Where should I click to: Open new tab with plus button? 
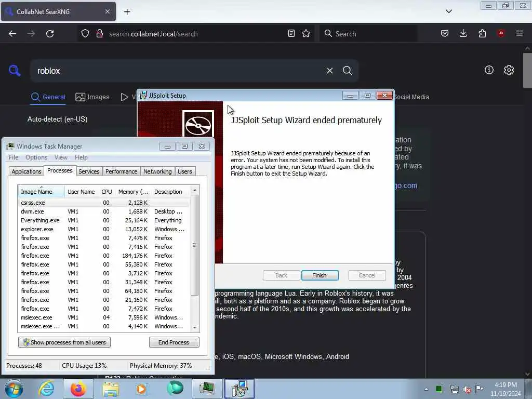(x=127, y=12)
